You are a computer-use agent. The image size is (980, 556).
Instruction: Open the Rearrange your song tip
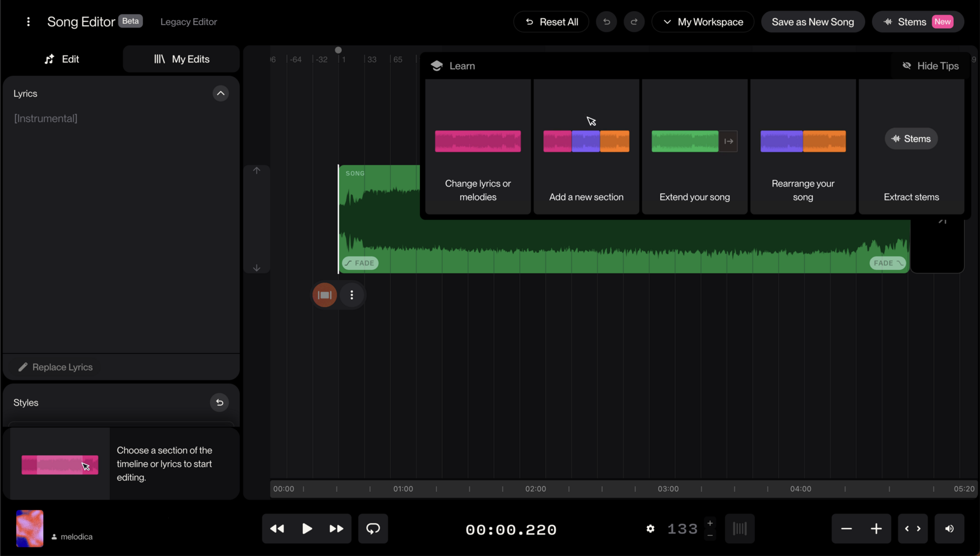click(x=803, y=146)
